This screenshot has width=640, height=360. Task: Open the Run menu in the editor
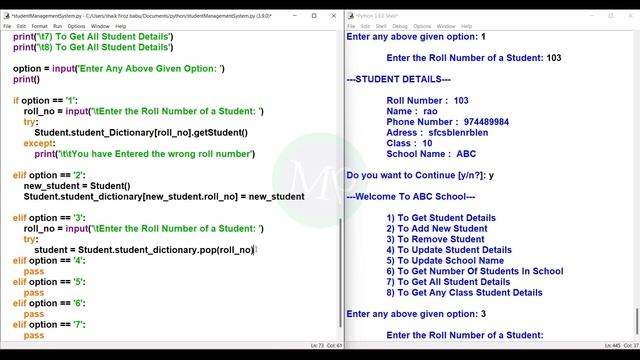click(58, 26)
